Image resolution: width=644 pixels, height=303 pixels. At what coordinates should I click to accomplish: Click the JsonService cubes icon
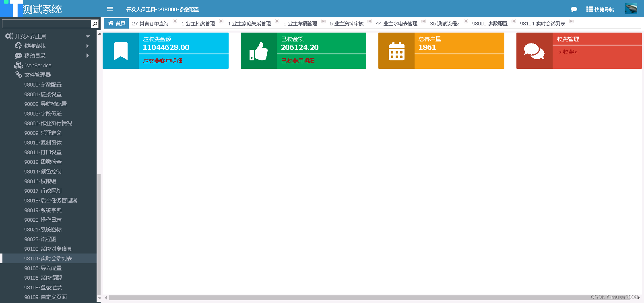[x=19, y=65]
